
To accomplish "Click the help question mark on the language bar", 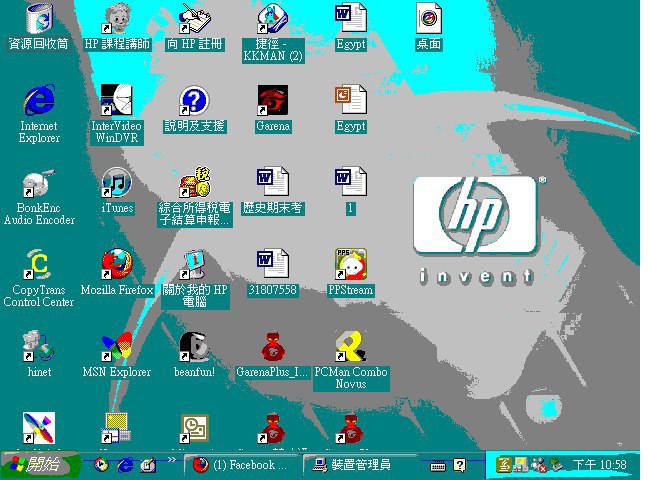I will click(459, 465).
